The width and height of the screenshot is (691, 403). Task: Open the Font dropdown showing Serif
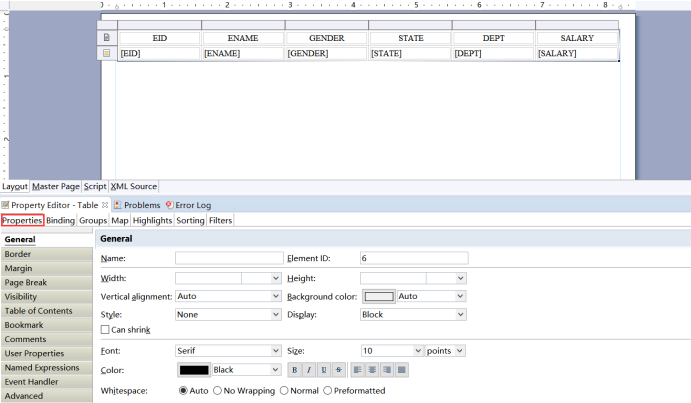(228, 351)
